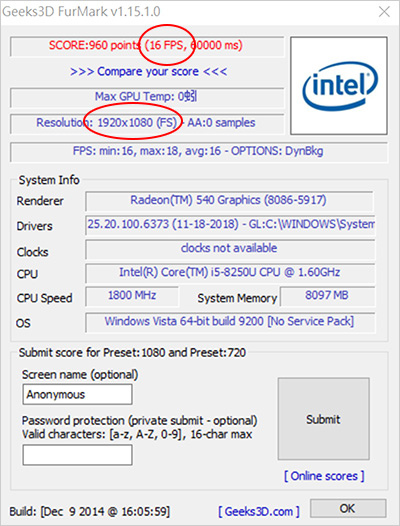Screen dimensions: 400x526
Task: Click the OK button
Action: [x=348, y=509]
